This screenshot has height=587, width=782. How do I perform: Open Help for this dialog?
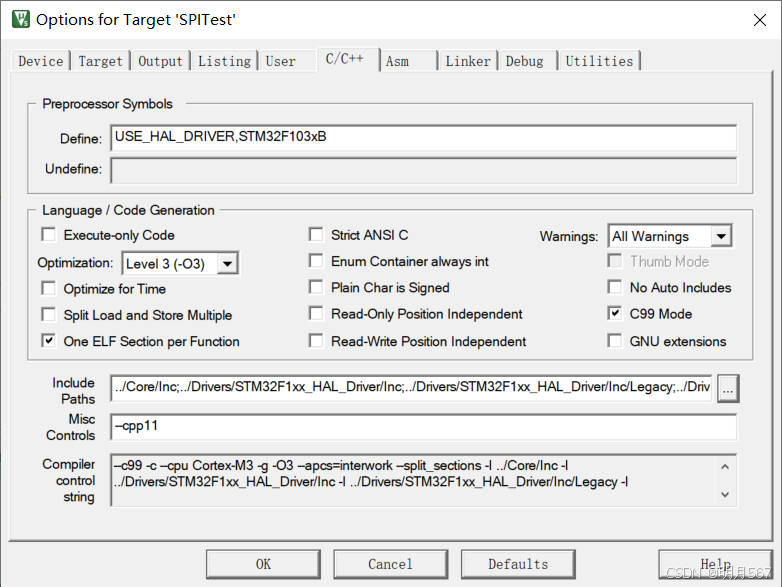pyautogui.click(x=716, y=564)
